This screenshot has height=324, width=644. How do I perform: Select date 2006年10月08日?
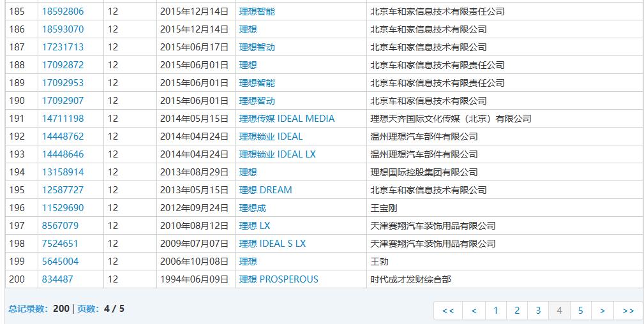[x=194, y=261]
